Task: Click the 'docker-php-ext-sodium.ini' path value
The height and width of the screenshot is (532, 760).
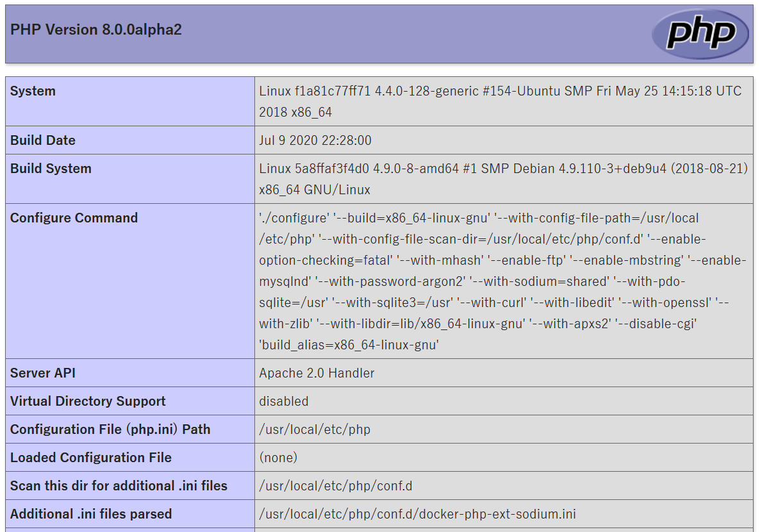Action: [x=417, y=514]
